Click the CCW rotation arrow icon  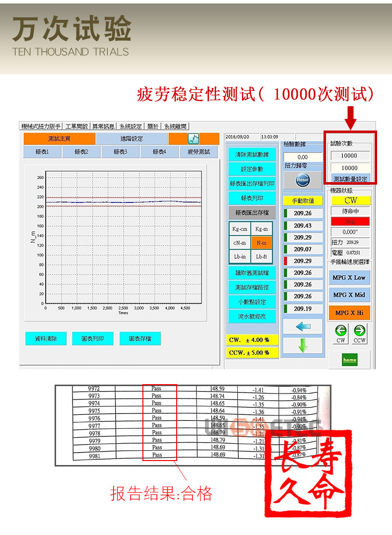pos(360,334)
